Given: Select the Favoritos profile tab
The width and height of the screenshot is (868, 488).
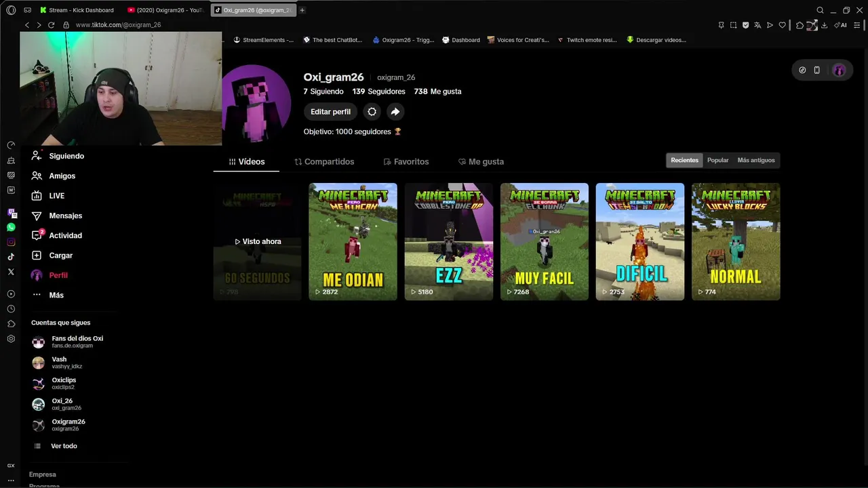Looking at the screenshot, I should (406, 162).
